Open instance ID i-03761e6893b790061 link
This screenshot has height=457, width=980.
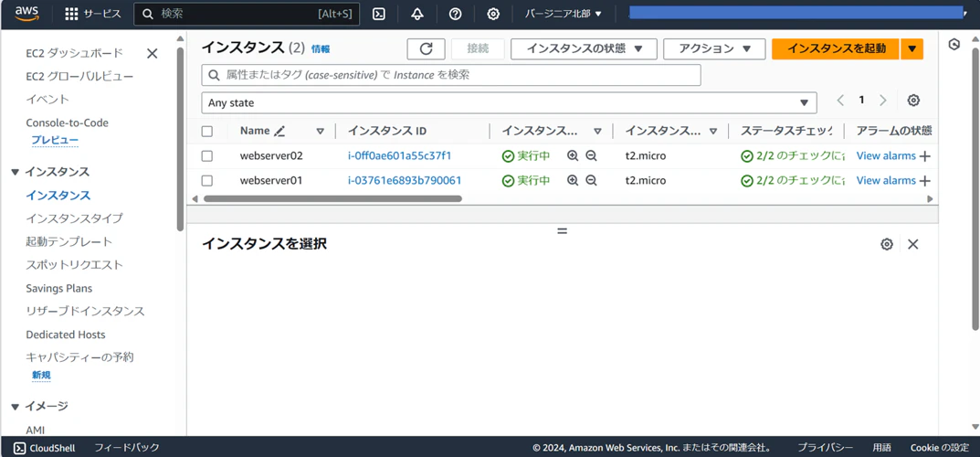(x=405, y=181)
